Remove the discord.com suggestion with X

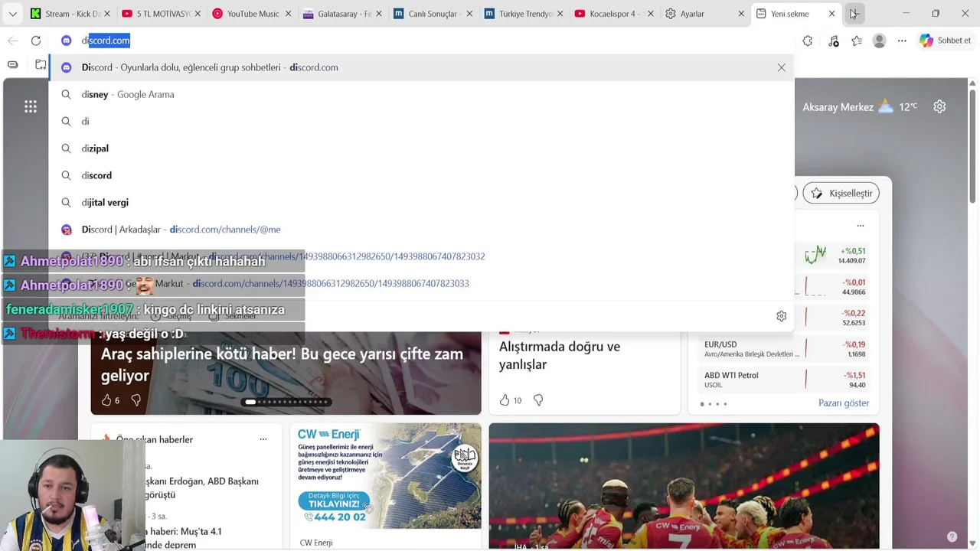781,67
